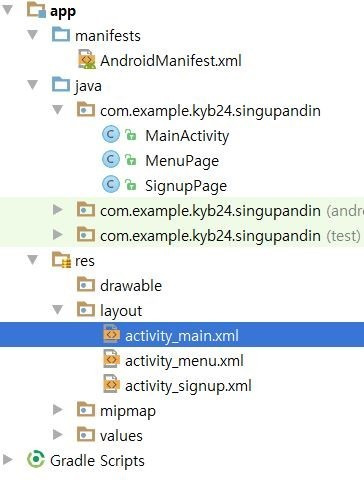Click the Gradle Scripts icon
Viewport: 364px width, 480px height.
36,460
